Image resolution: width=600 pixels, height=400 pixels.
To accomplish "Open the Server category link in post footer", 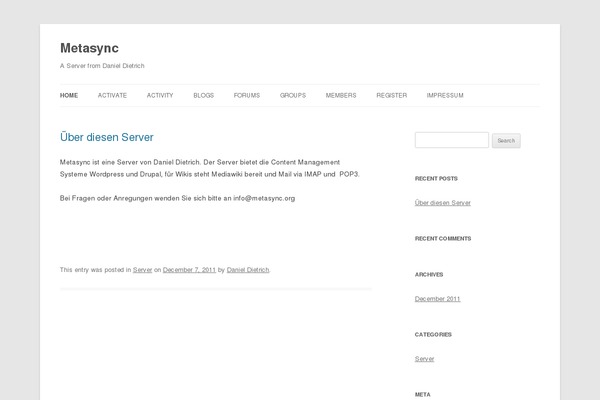I will tap(142, 269).
